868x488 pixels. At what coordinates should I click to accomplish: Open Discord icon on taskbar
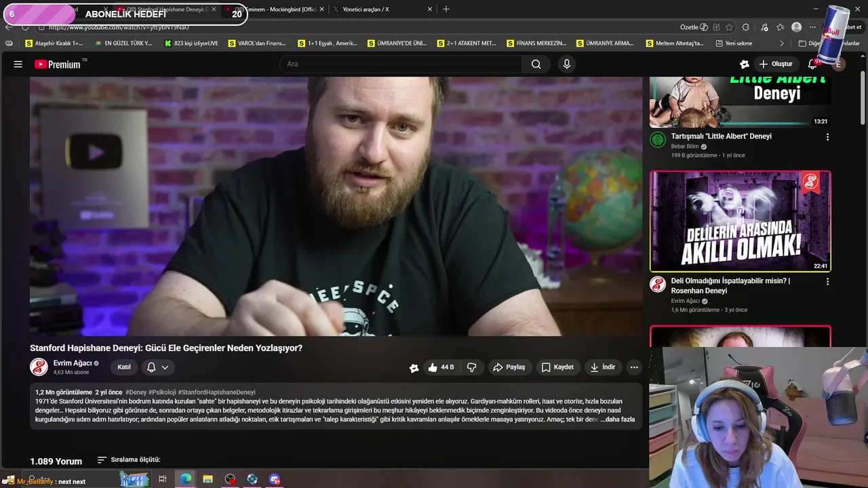(x=275, y=479)
